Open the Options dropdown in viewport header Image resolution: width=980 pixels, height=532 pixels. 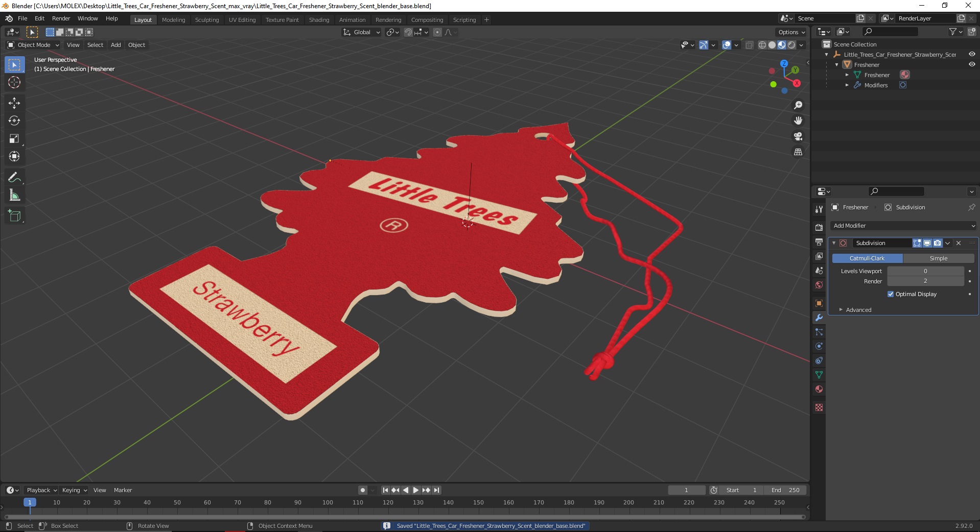(x=791, y=32)
